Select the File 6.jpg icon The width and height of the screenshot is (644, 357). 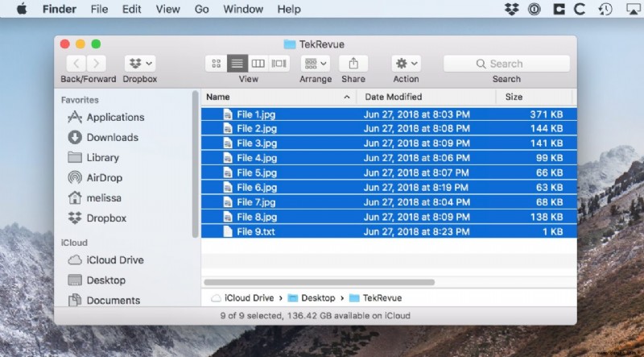pos(228,188)
